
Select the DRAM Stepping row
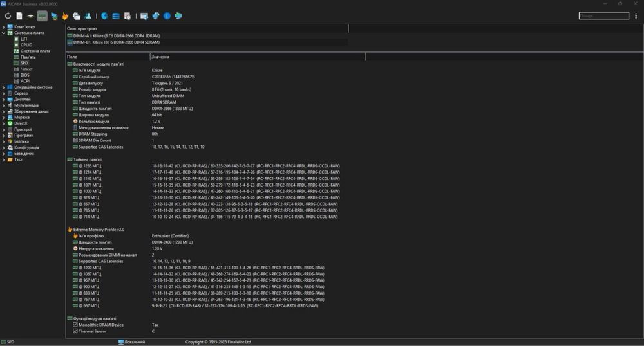[x=216, y=134]
